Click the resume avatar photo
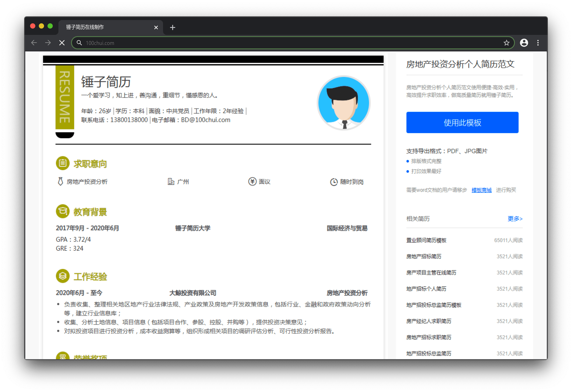Image resolution: width=572 pixels, height=392 pixels. click(x=344, y=103)
